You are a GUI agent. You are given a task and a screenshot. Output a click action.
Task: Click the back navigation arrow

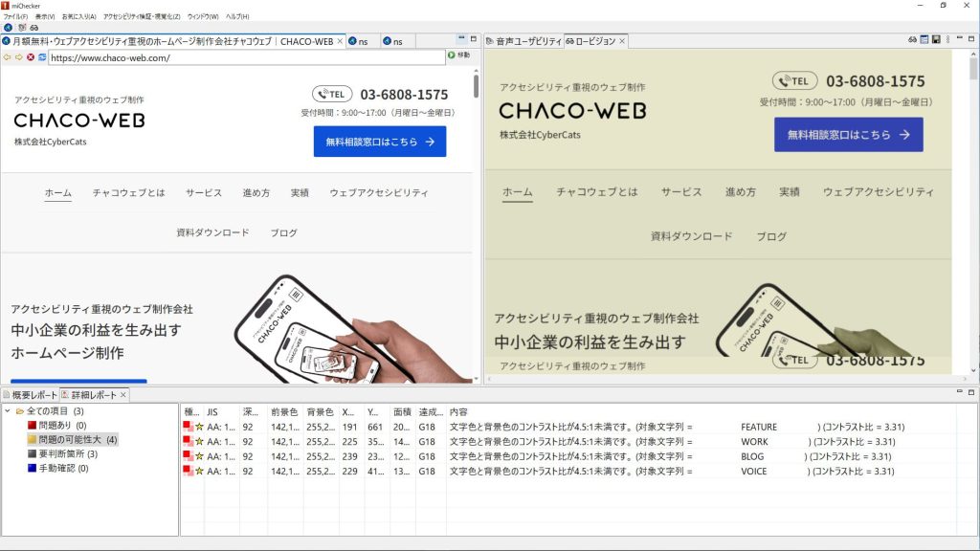tap(7, 58)
